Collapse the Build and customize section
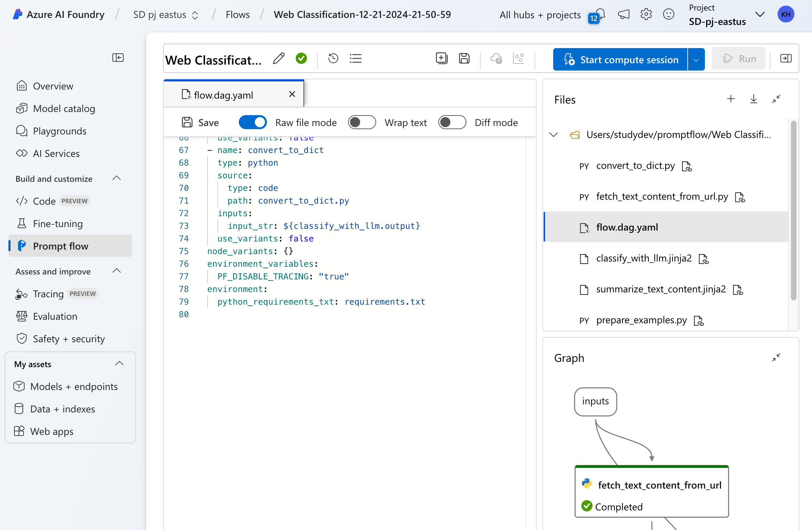 point(117,178)
